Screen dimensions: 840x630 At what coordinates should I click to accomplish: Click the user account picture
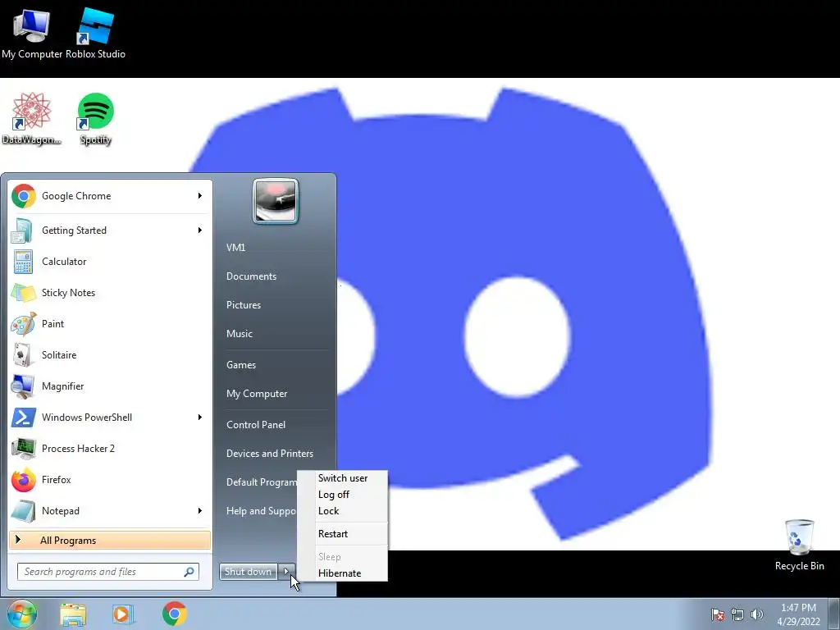pos(276,201)
